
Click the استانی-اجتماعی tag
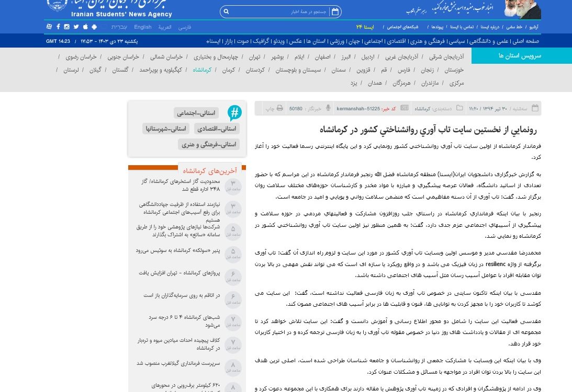[x=196, y=113]
